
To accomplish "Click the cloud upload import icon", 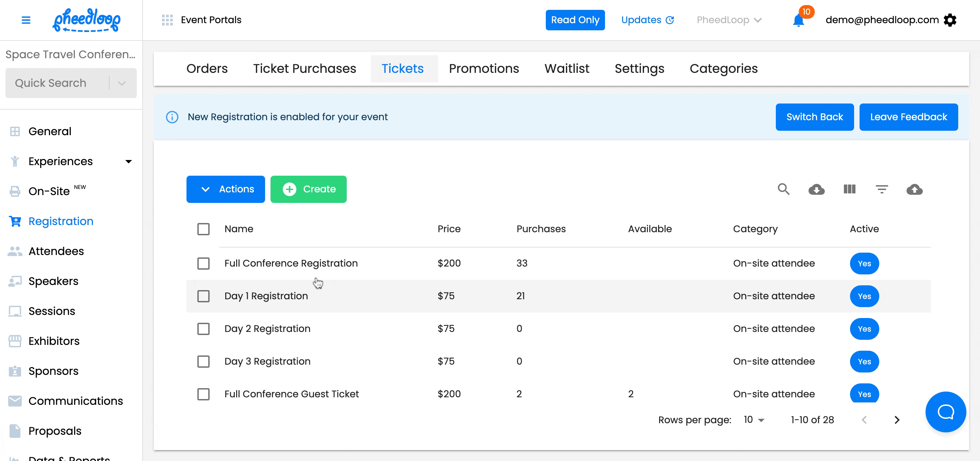I will point(914,189).
